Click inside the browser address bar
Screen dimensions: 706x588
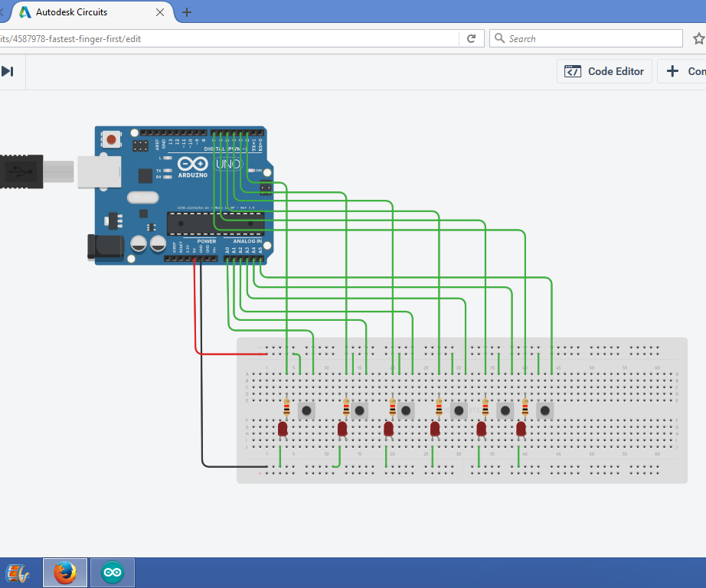[x=230, y=38]
